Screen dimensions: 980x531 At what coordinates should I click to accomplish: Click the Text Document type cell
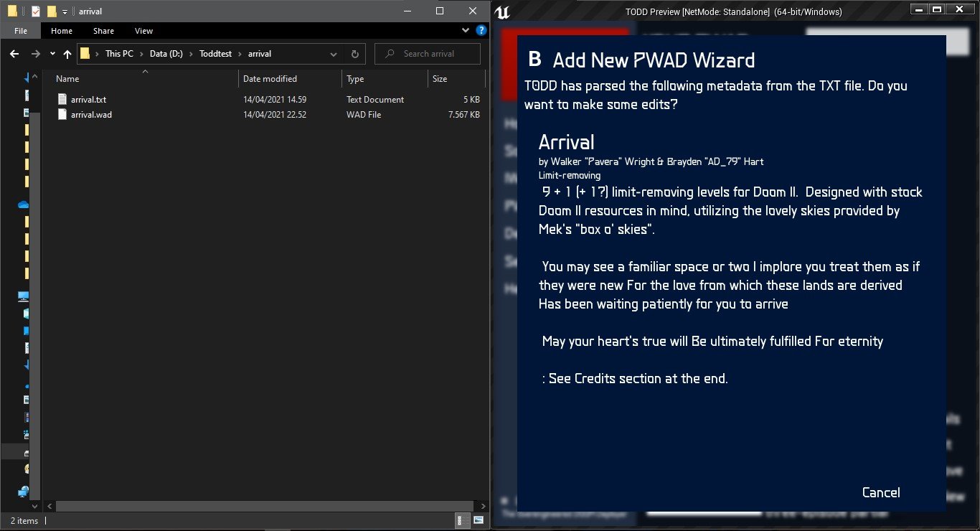click(x=375, y=100)
